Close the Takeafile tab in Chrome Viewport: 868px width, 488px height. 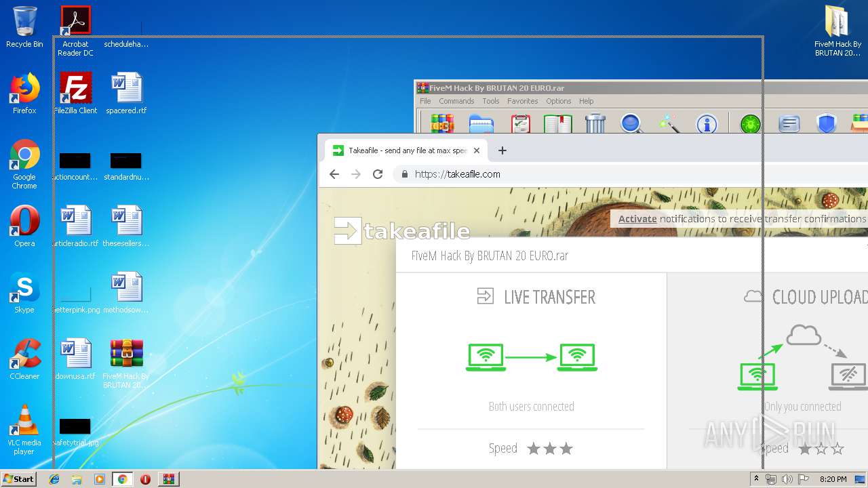[x=477, y=150]
